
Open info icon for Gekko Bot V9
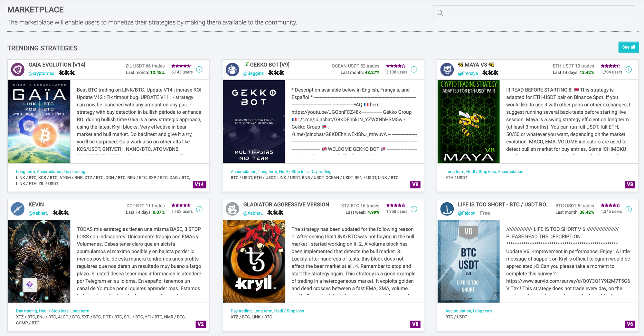pyautogui.click(x=414, y=70)
